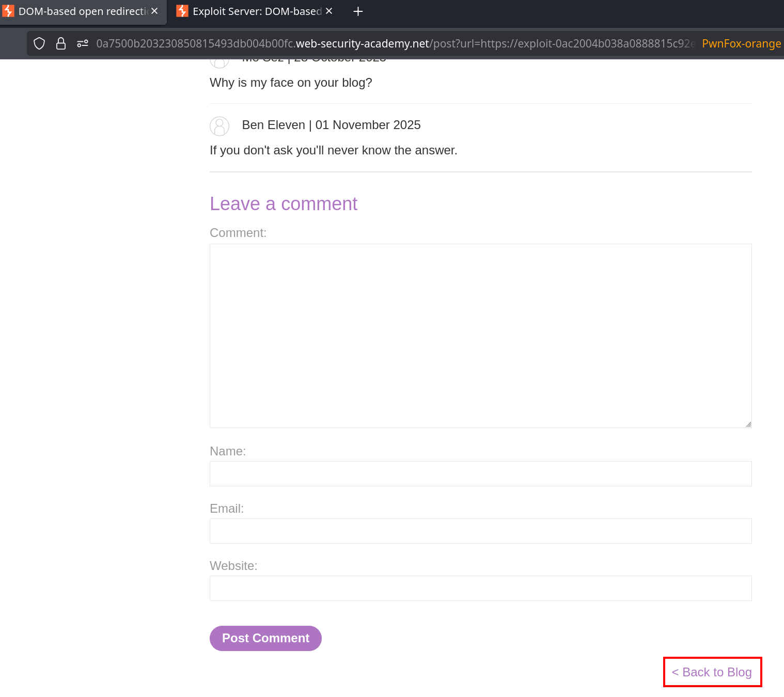The image size is (784, 697).
Task: Focus the Name input field
Action: tap(480, 473)
